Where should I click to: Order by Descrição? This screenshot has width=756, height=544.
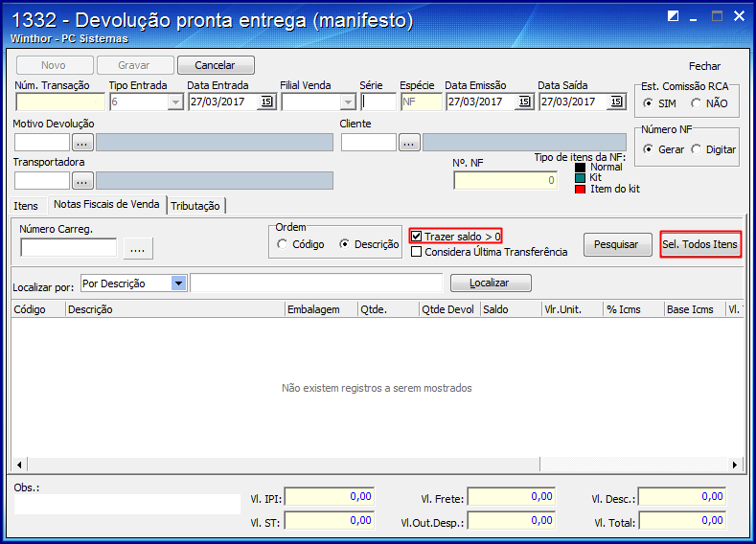(x=344, y=244)
